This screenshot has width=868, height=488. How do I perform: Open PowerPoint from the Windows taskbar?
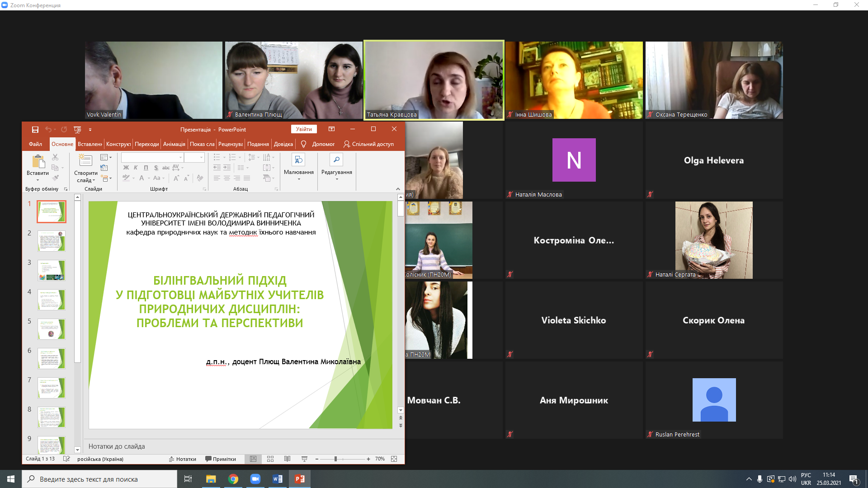(300, 479)
